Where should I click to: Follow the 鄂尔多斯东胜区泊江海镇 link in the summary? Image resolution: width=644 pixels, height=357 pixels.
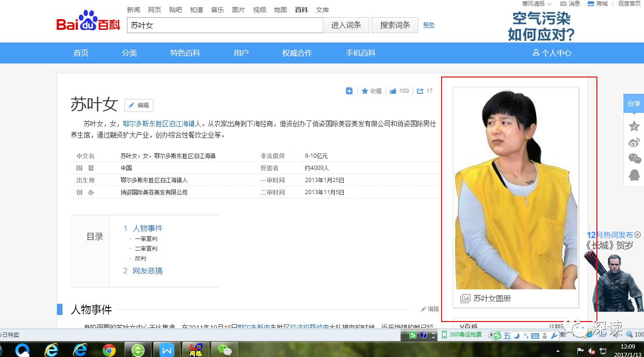159,124
